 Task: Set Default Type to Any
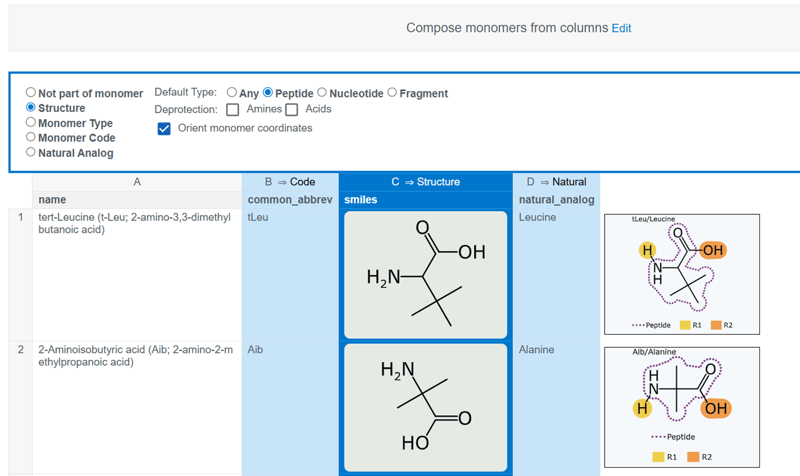[232, 93]
